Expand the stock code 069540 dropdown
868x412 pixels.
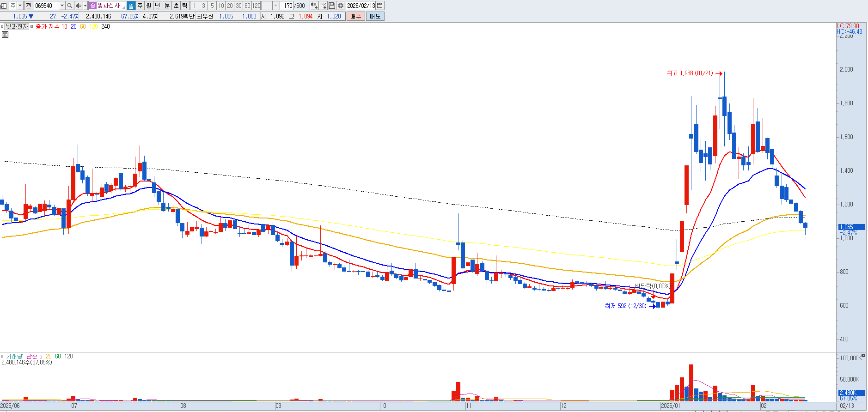62,6
